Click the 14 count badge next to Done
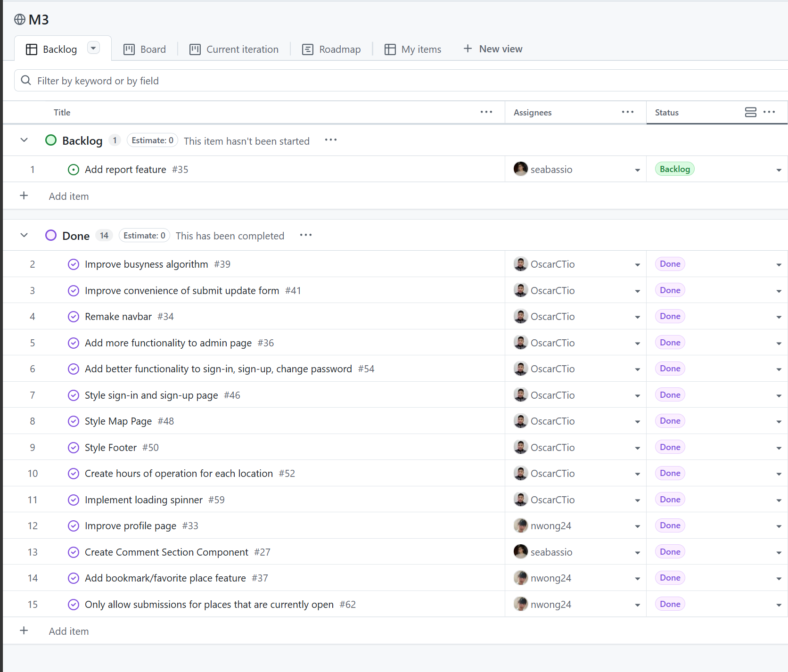Screen dimensions: 788x672 pos(104,235)
